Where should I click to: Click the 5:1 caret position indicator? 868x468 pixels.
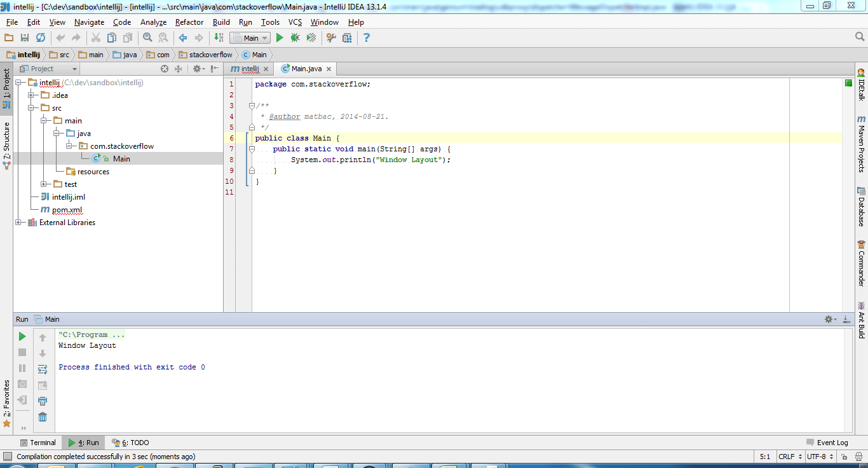765,457
